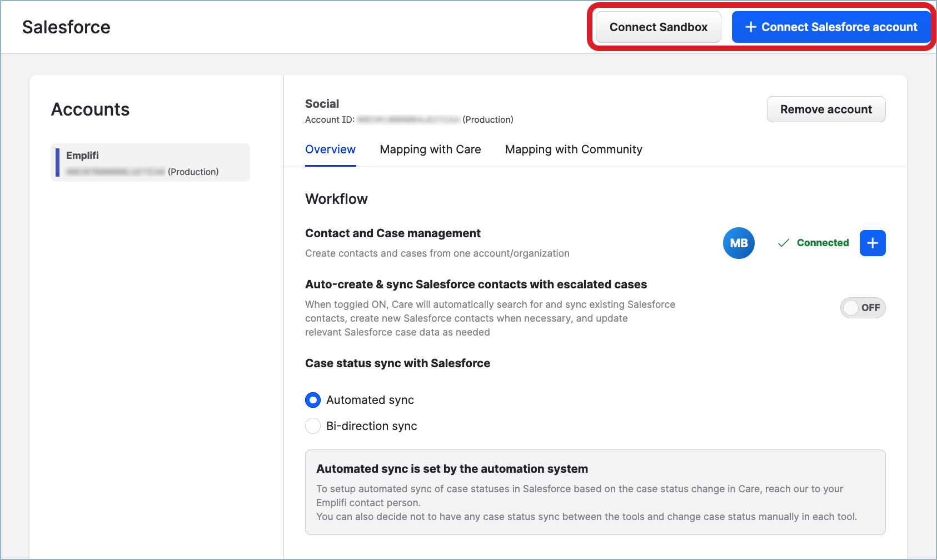Click Connect Salesforce account button
This screenshot has height=560, width=937.
(831, 27)
